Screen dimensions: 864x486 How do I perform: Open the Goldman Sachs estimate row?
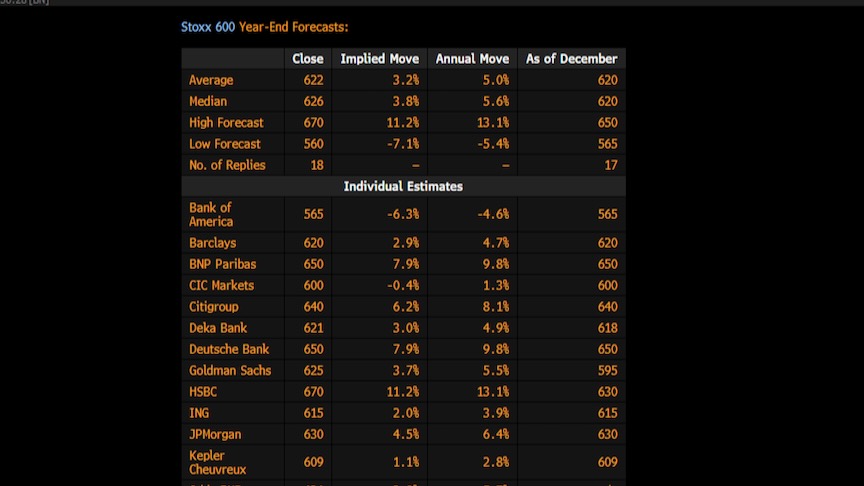coord(229,370)
